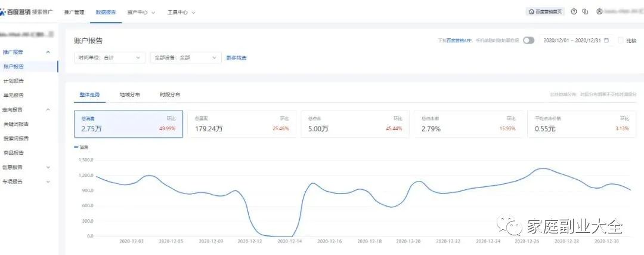Go to the 推广管理 menu
644x255 pixels.
coord(75,12)
